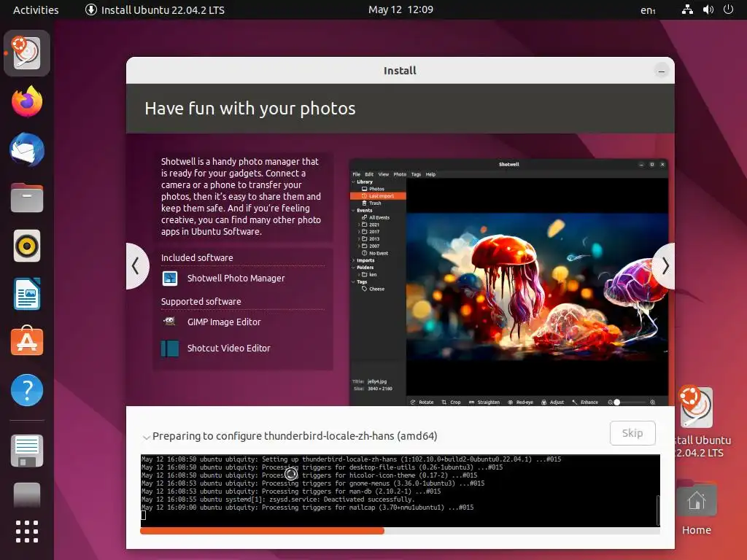
Task: Open Ubuntu Software store in dock
Action: [x=27, y=341]
